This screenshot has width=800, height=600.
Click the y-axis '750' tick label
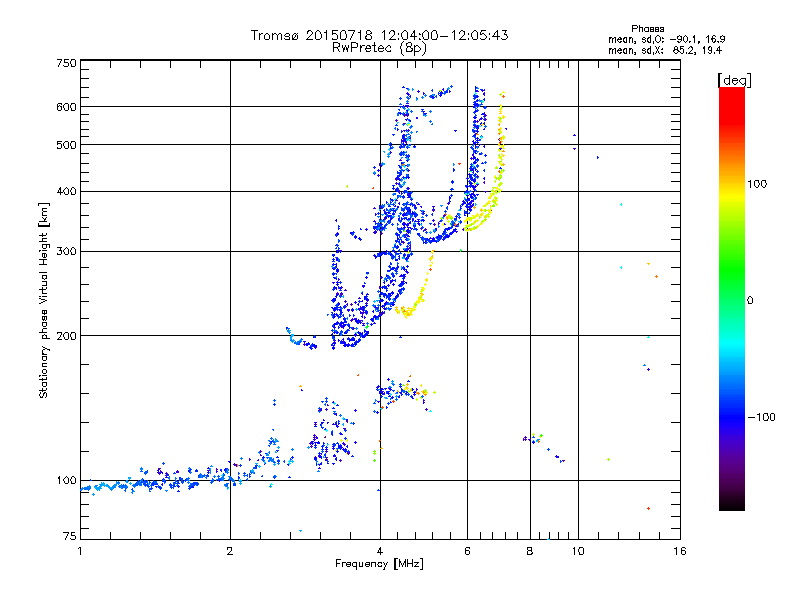[x=66, y=63]
